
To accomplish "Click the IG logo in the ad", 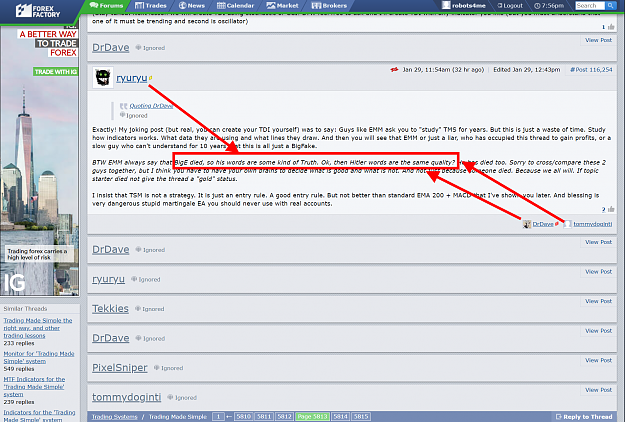I will click(x=15, y=283).
